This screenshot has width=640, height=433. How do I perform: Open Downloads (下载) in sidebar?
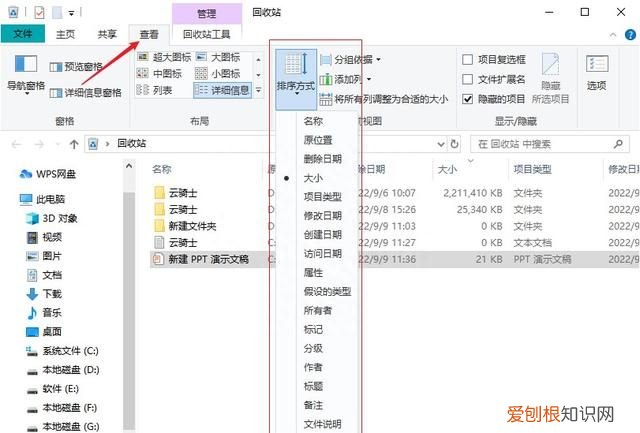(44, 294)
